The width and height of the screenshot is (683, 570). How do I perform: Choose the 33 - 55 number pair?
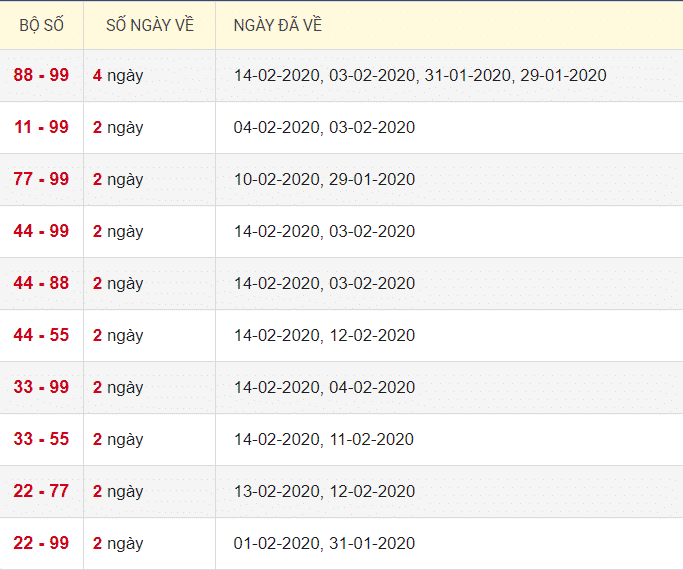(41, 439)
